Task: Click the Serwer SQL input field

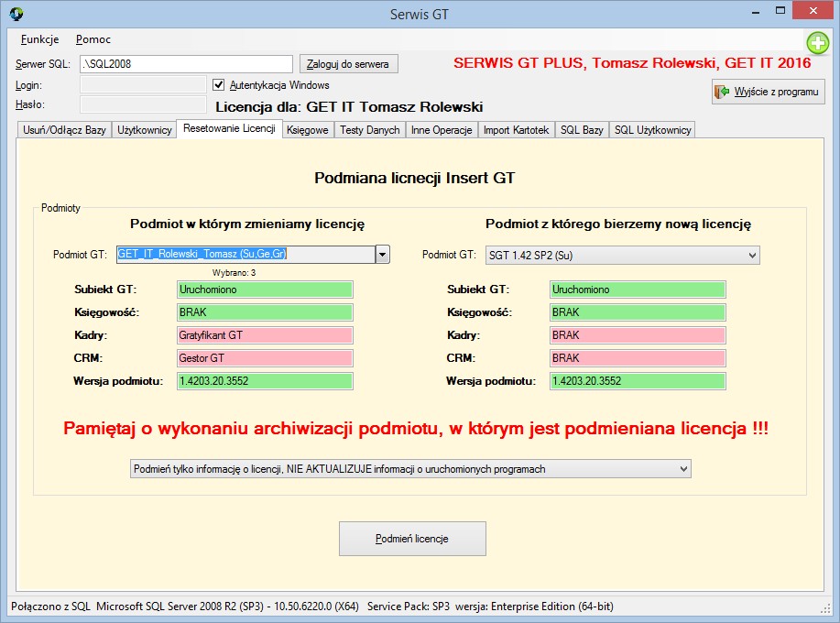Action: pyautogui.click(x=187, y=64)
